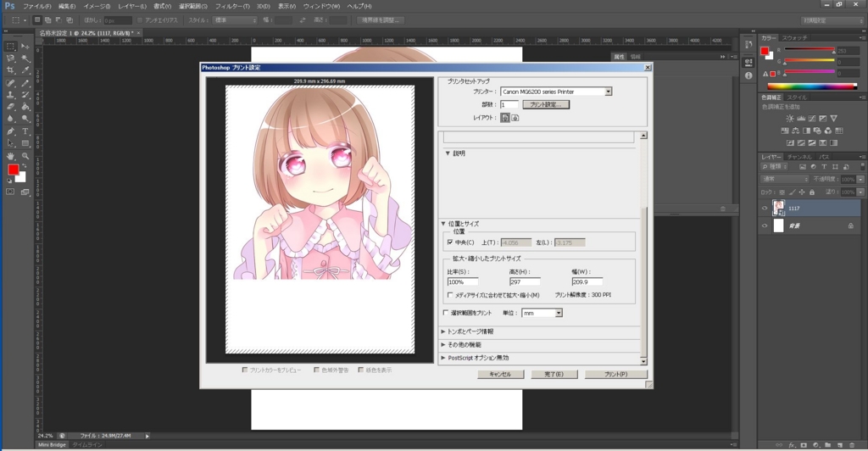Select the Lasso tool
This screenshot has width=868, height=451.
pyautogui.click(x=10, y=58)
